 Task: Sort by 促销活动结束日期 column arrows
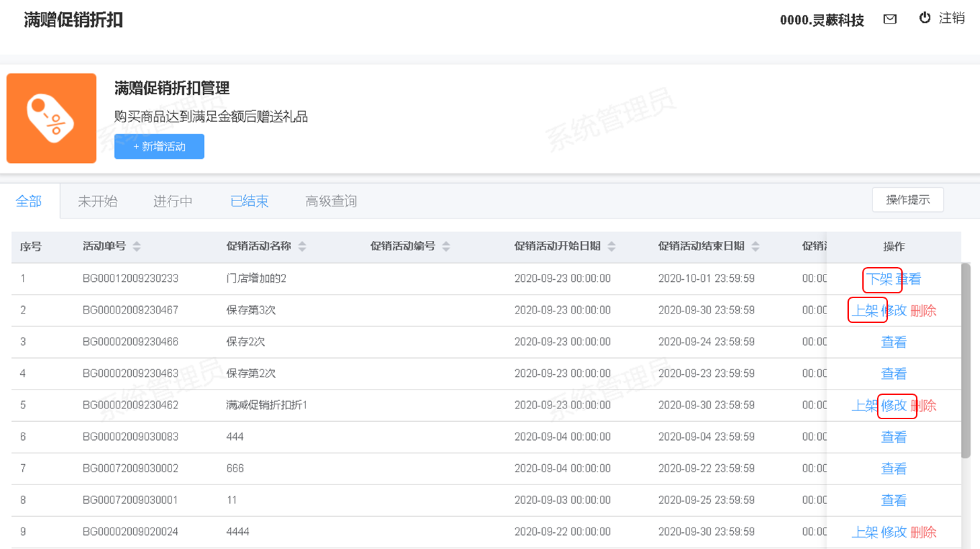[755, 247]
